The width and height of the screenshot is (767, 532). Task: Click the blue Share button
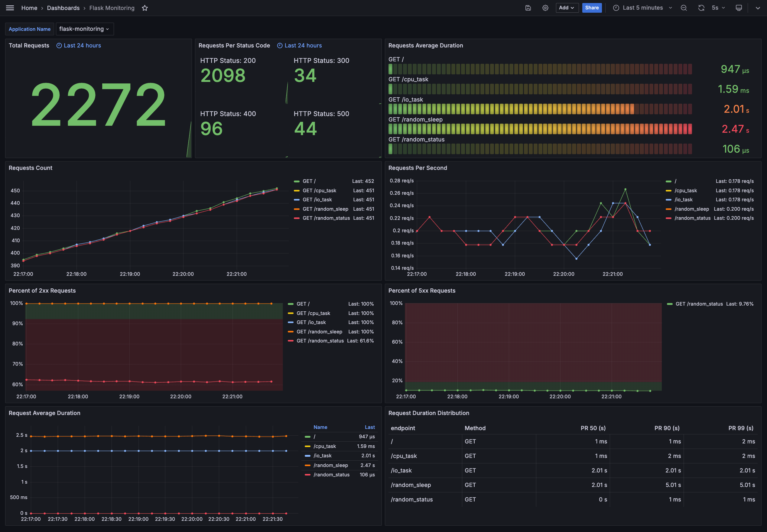(592, 8)
